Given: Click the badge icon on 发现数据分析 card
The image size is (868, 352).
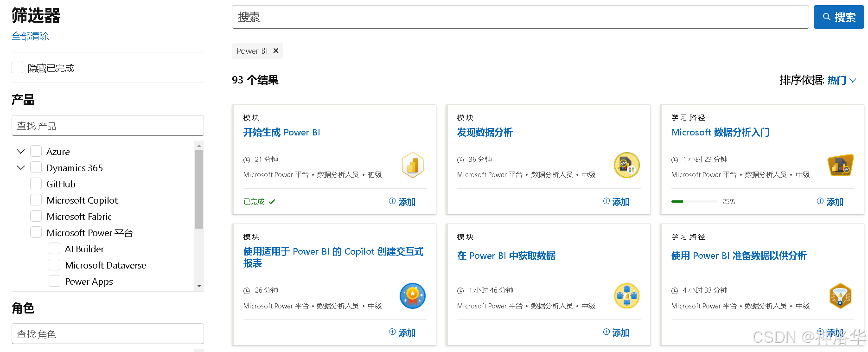Looking at the screenshot, I should [x=626, y=165].
